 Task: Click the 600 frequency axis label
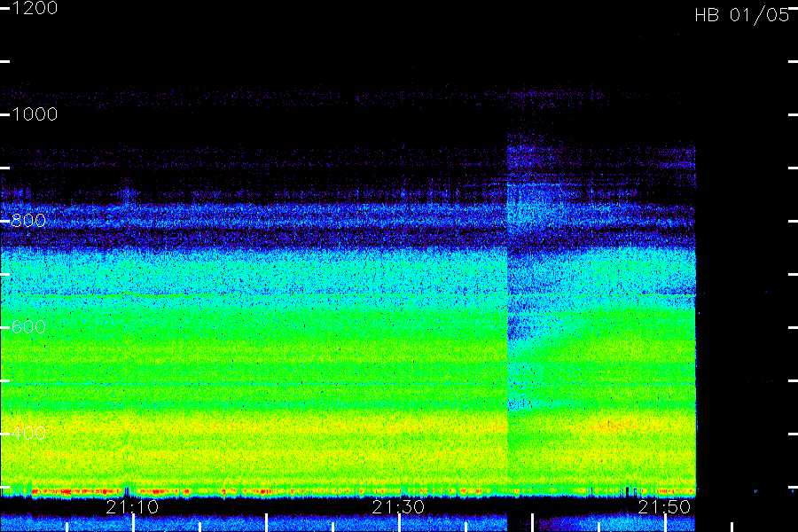[28, 327]
